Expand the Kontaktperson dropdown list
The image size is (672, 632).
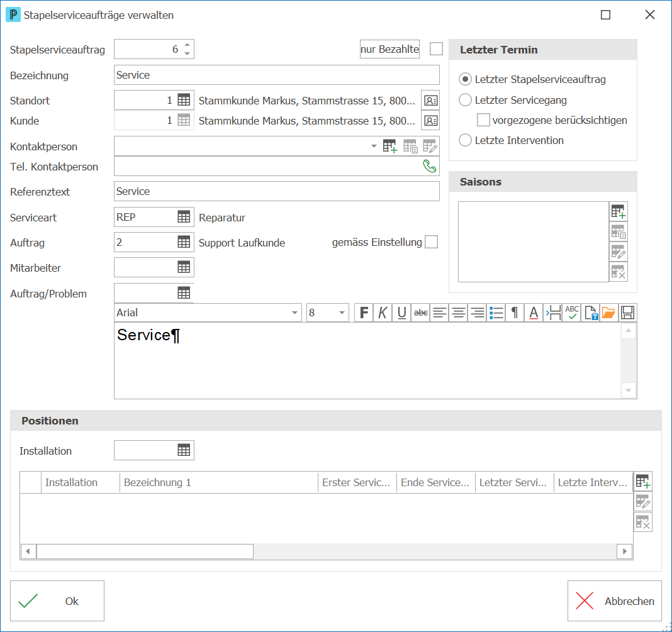click(x=374, y=147)
